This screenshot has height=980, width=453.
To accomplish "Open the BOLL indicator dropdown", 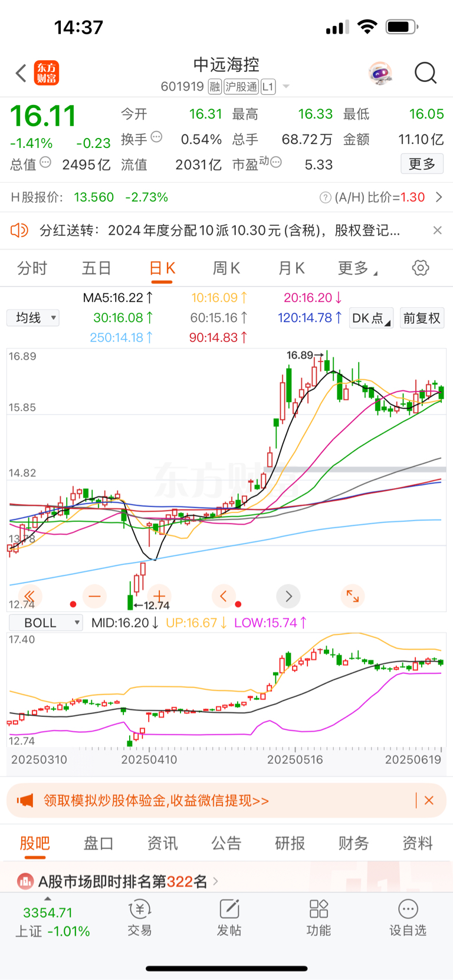I will point(45,623).
